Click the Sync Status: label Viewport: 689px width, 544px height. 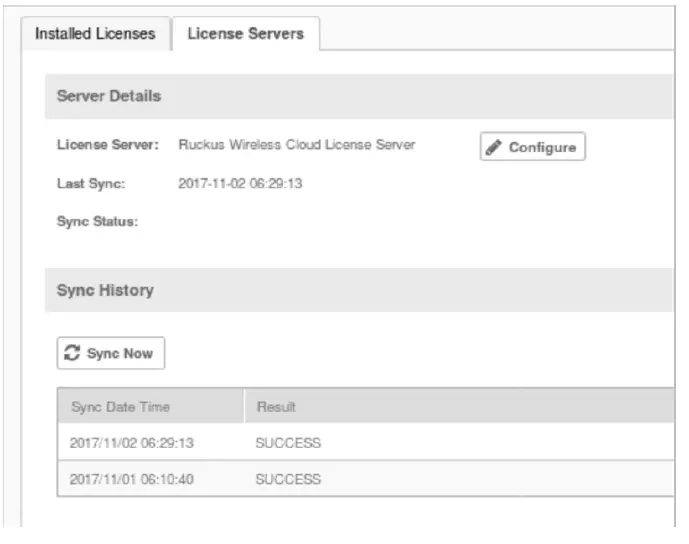pyautogui.click(x=97, y=221)
